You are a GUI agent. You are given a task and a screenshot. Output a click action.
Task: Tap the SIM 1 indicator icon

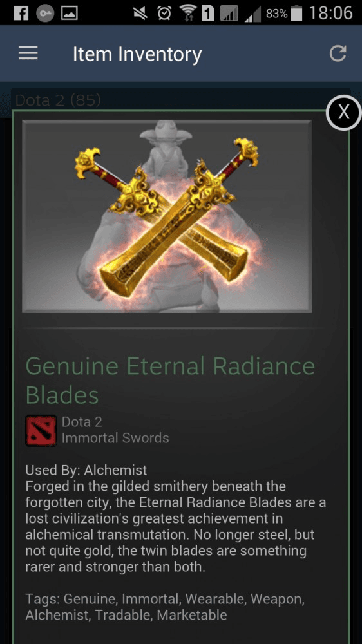(x=208, y=14)
